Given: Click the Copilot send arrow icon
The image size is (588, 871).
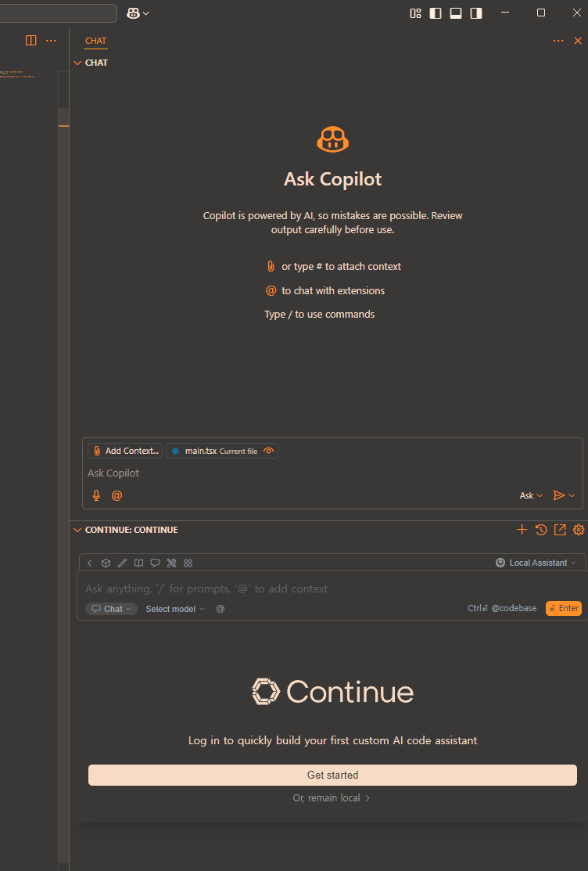Looking at the screenshot, I should [559, 495].
